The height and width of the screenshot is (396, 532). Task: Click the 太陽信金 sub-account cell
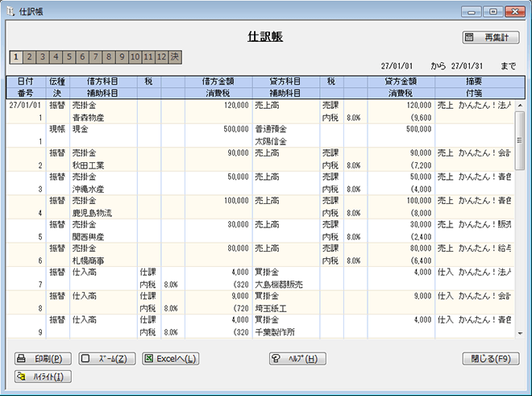pyautogui.click(x=271, y=141)
